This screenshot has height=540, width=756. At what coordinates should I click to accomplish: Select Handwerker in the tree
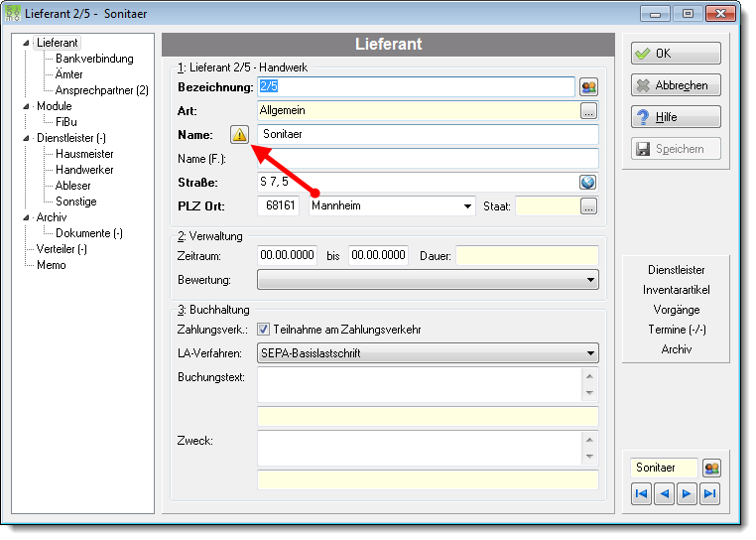click(x=84, y=170)
